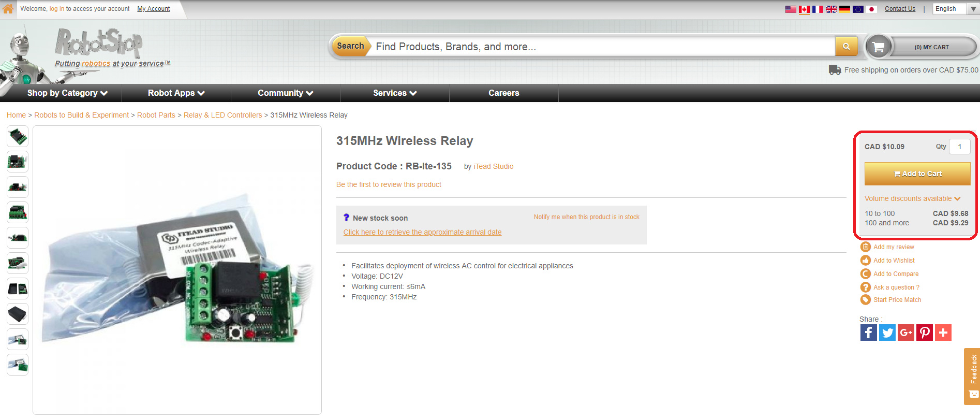Select the Canada flag icon
This screenshot has height=418, width=980.
[804, 9]
